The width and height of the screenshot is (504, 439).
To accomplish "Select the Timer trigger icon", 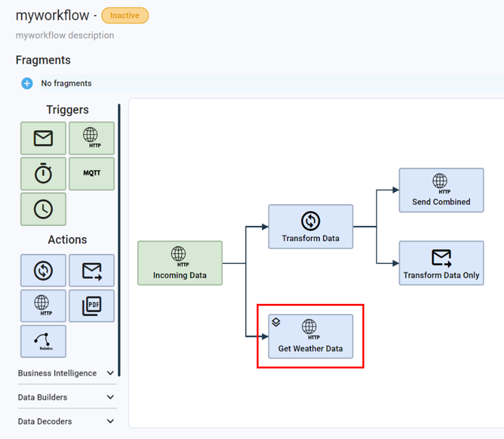I will point(43,173).
